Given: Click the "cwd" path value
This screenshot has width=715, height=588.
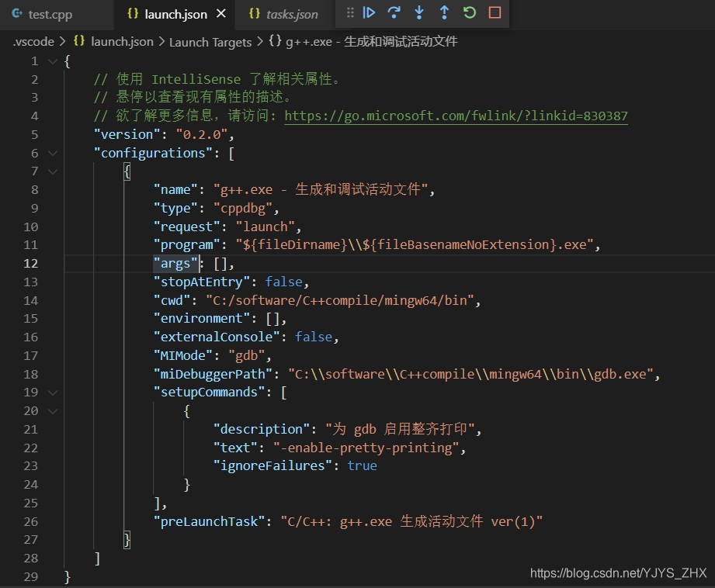Looking at the screenshot, I should pos(340,300).
